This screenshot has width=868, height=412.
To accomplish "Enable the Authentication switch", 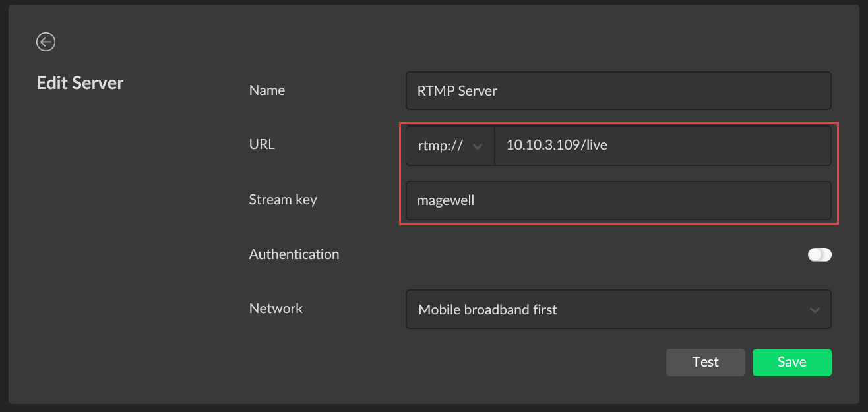I will pos(820,254).
